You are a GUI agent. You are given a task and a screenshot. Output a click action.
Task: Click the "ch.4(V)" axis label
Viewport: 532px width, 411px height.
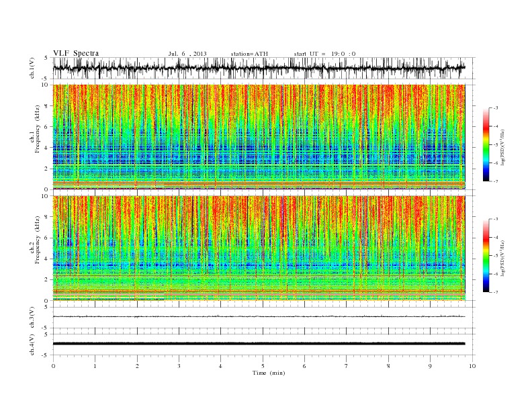pyautogui.click(x=32, y=345)
